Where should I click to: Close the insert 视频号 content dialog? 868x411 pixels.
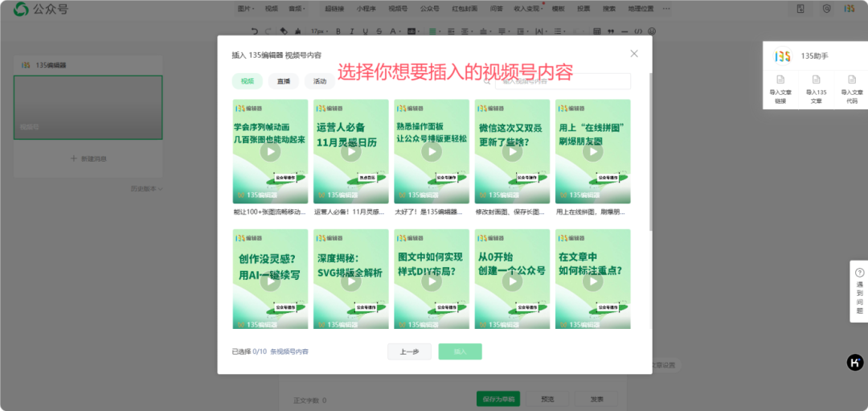coord(634,54)
